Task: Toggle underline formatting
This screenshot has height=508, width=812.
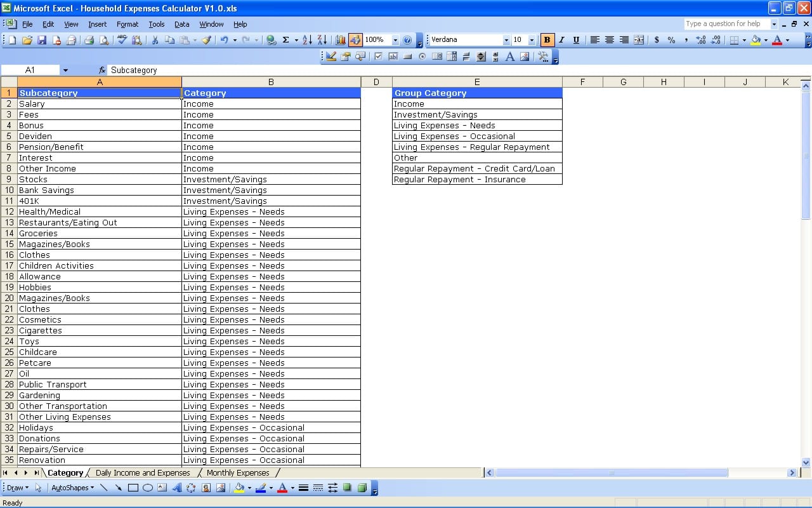Action: (x=576, y=39)
